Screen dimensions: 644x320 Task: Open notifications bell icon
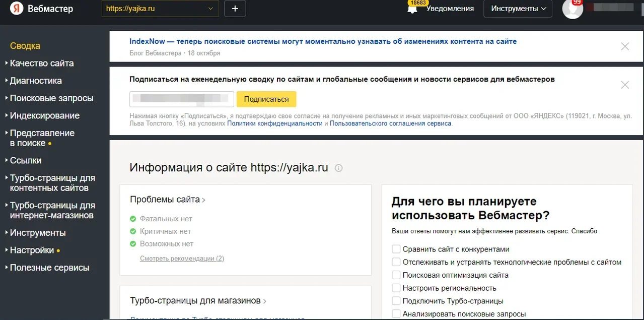(412, 9)
